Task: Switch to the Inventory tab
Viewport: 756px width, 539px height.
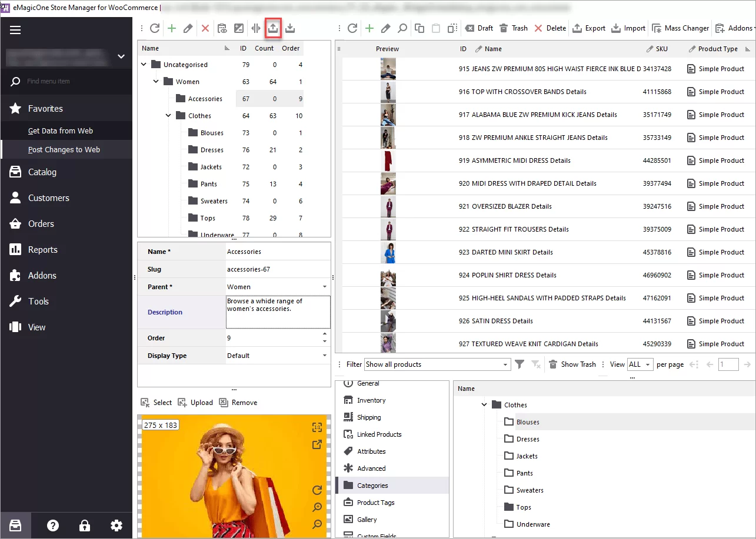Action: coord(370,400)
